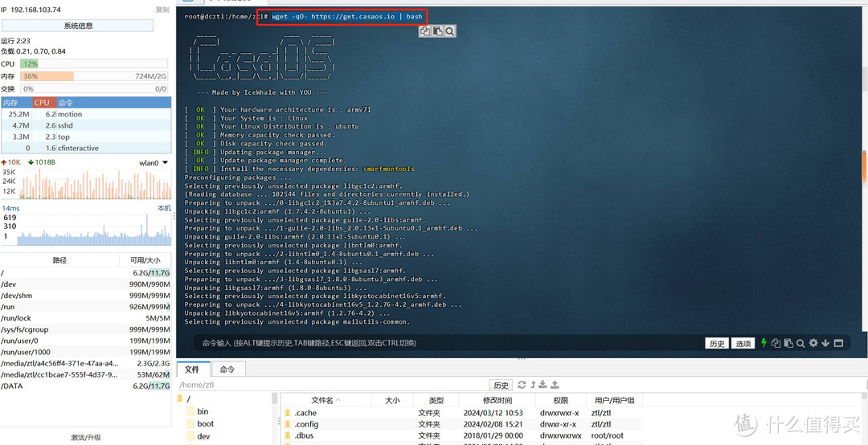868x445 pixels.
Task: Click the paste icon in the command input bar
Action: tap(788, 343)
